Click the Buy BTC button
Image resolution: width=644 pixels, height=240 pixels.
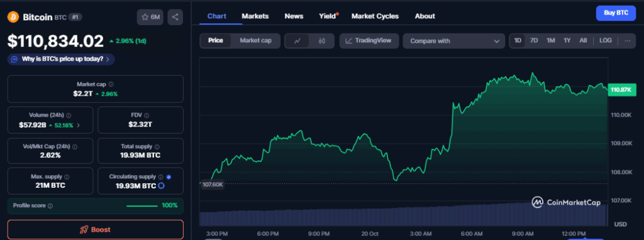pyautogui.click(x=616, y=13)
